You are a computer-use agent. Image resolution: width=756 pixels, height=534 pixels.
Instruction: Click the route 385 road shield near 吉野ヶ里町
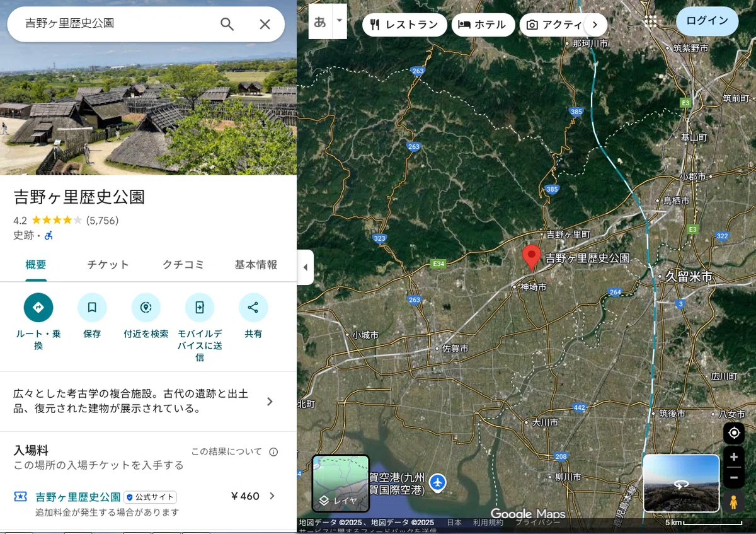553,189
